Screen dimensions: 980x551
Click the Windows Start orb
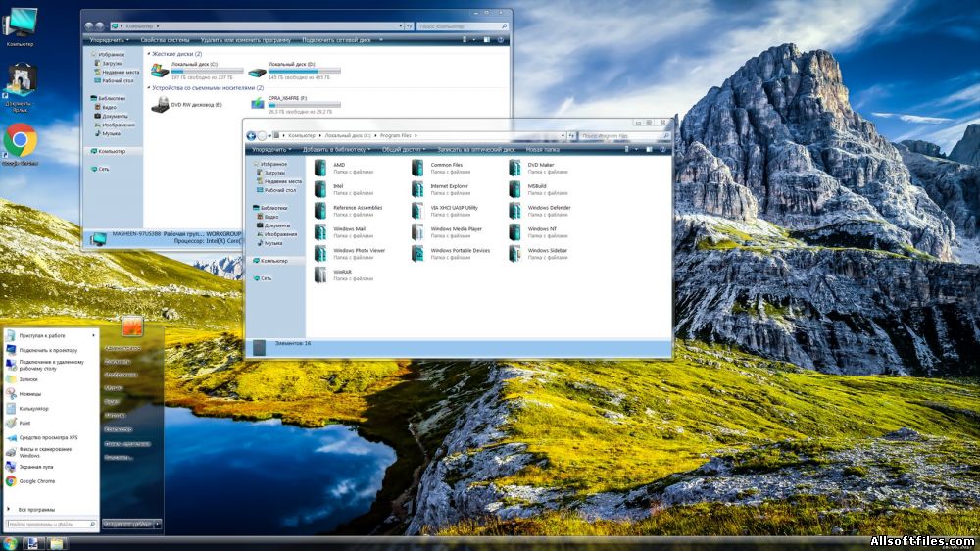tap(10, 543)
